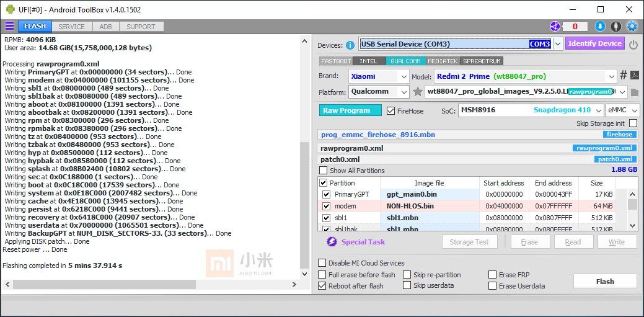This screenshot has width=644, height=317.
Task: Open the Devices COM port dropdown
Action: click(x=557, y=43)
